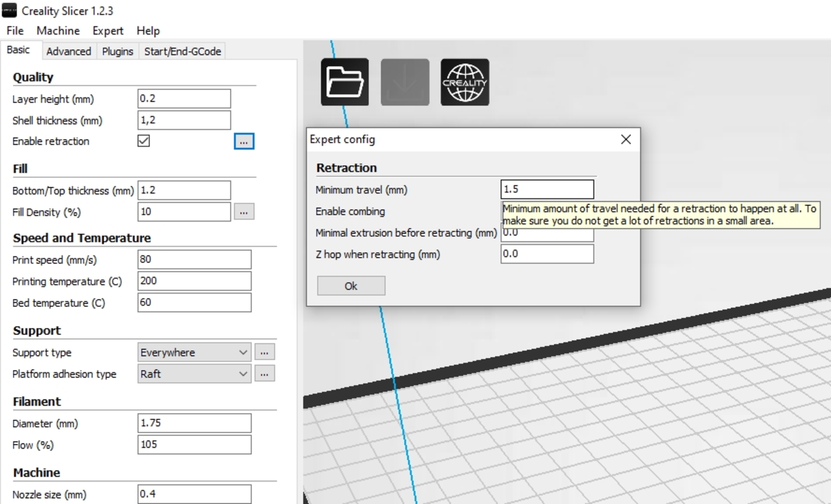Expand the Platform adhesion type dropdown
This screenshot has height=504, width=831.
pos(194,374)
